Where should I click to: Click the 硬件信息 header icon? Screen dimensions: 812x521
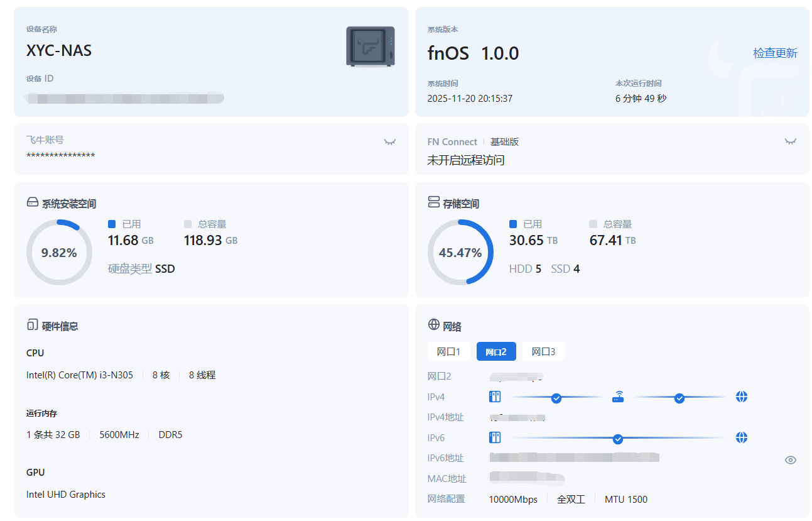tap(33, 325)
